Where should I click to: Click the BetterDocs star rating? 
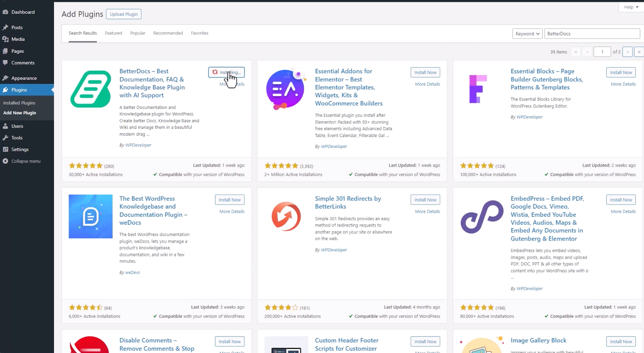coord(86,166)
